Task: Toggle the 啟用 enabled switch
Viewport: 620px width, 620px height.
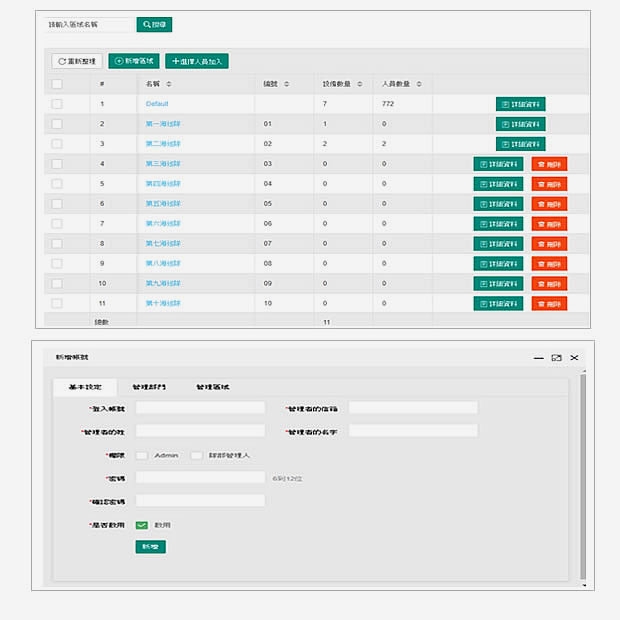Action: coord(142,525)
